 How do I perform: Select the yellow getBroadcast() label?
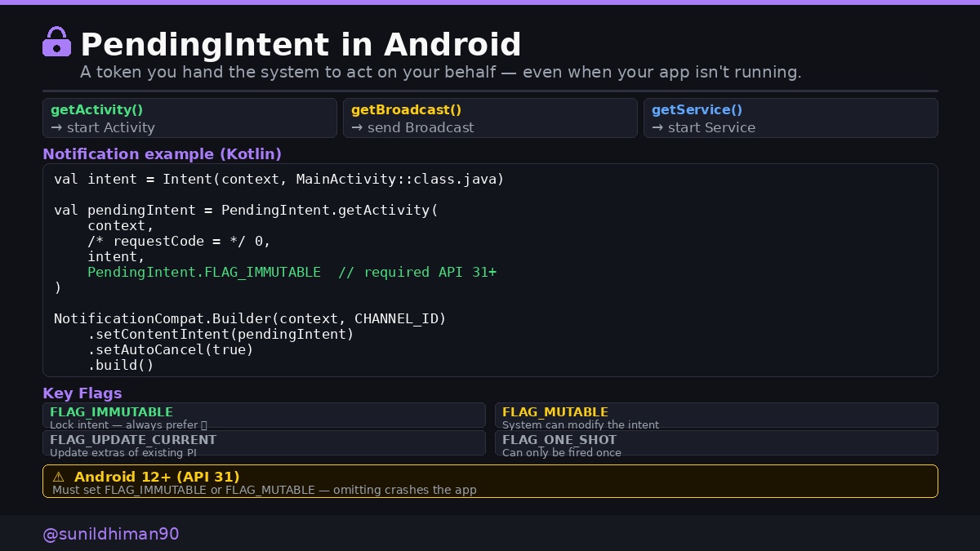[x=406, y=109]
